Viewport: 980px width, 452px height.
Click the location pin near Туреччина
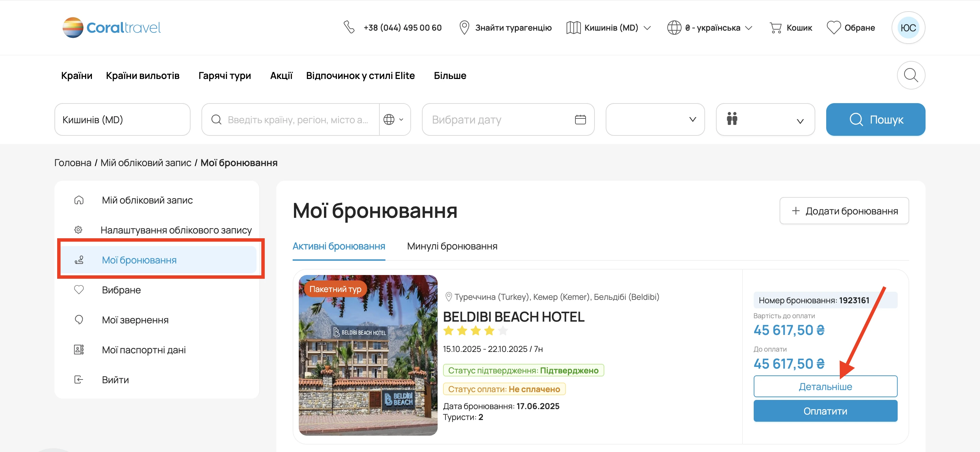(x=448, y=297)
